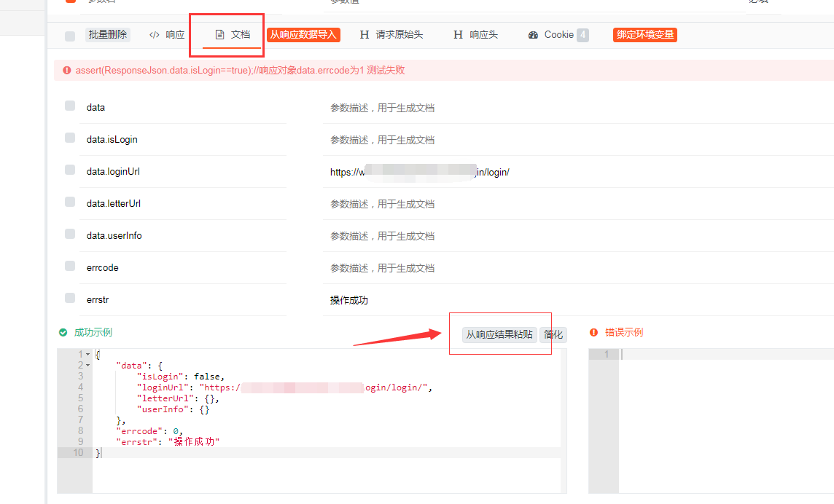
Task: Click the error icon in assert message
Action: (x=66, y=70)
